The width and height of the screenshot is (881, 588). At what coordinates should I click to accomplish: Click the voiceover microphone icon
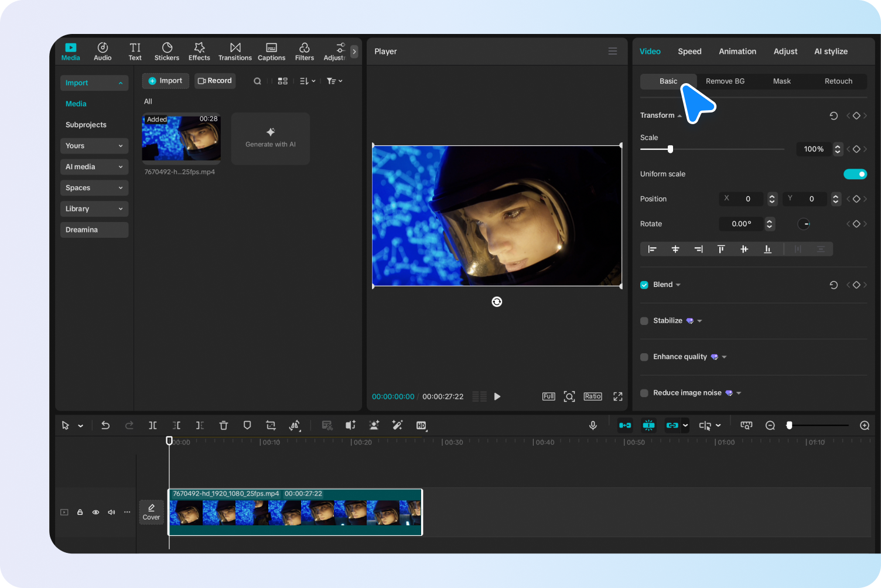pos(593,425)
